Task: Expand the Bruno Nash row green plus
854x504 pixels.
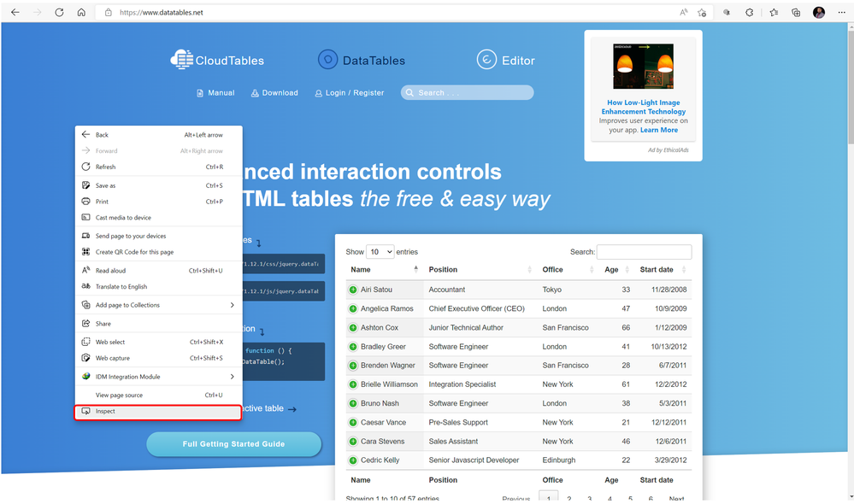Action: [353, 403]
